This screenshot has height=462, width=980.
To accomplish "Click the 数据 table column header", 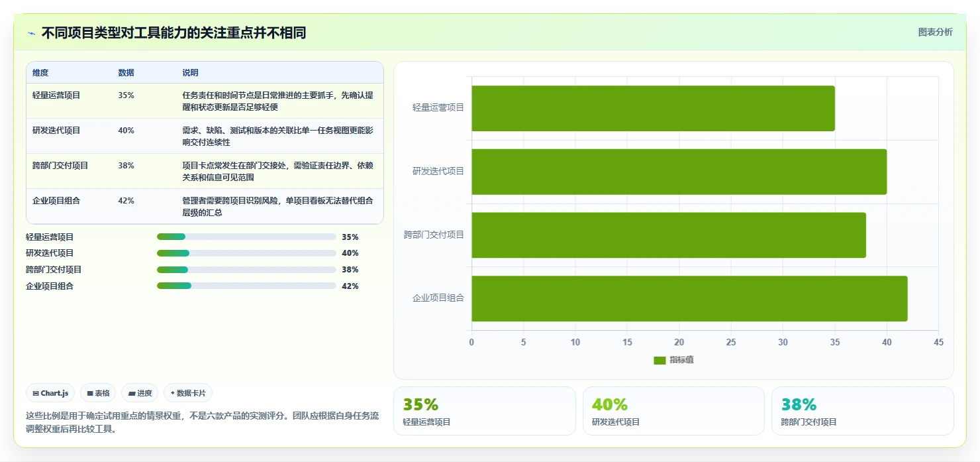I will [126, 73].
